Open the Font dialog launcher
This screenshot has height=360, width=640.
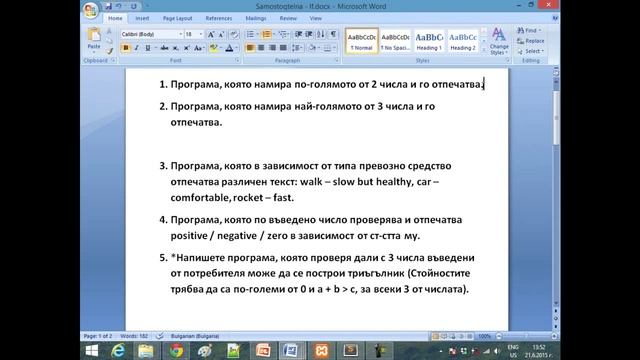(237, 60)
